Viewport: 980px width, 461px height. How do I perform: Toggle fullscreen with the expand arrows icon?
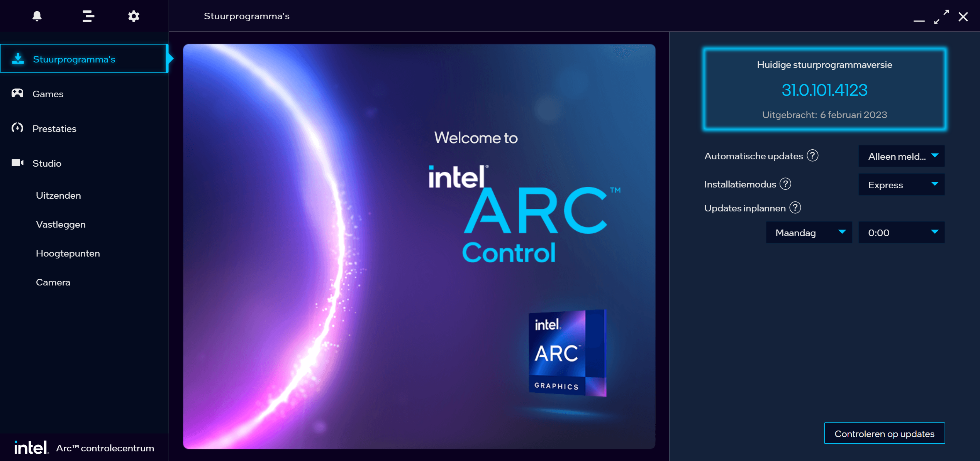(x=941, y=17)
